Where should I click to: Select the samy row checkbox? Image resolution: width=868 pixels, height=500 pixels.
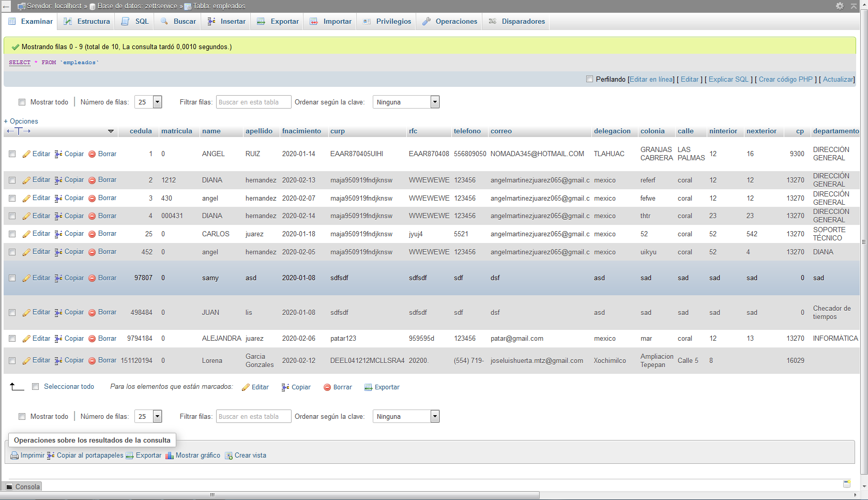tap(12, 278)
